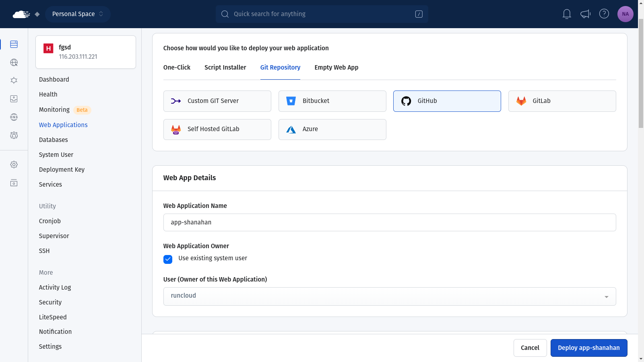Uncheck Use existing system user checkbox

tap(168, 259)
